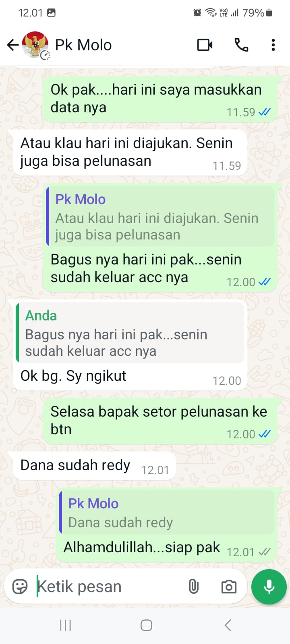Tap quoted reply "Dana sudah redy"
Screen dimensions: 290x644
click(167, 512)
